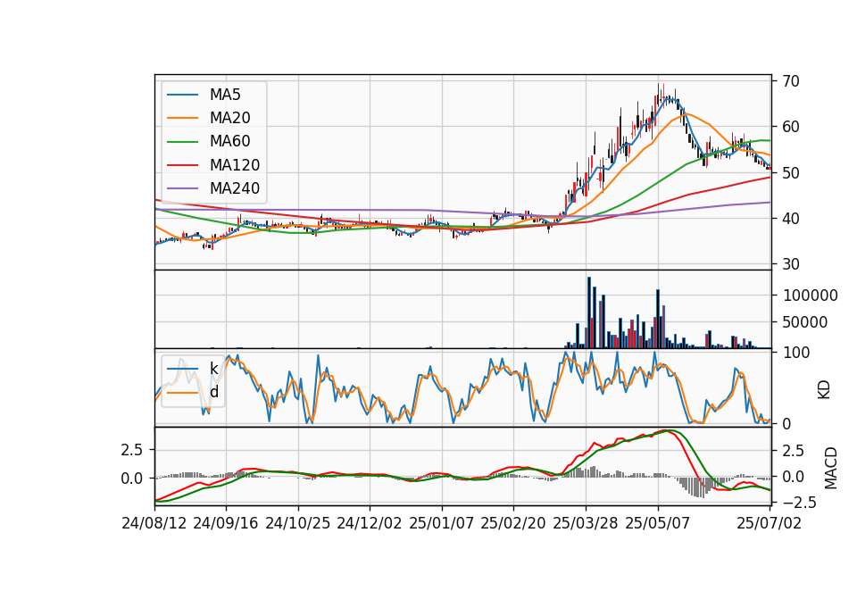
Task: Click the MACD axis label
Action: click(x=831, y=468)
